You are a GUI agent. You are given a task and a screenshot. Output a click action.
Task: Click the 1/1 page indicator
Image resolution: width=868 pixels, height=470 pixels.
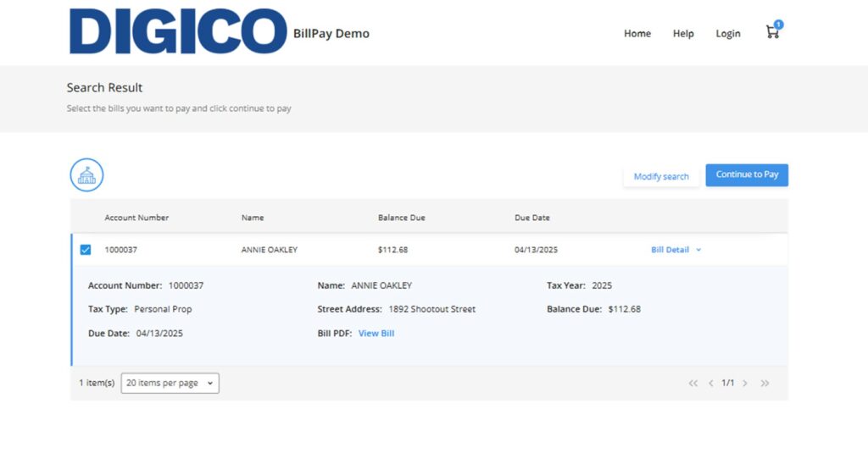(728, 383)
